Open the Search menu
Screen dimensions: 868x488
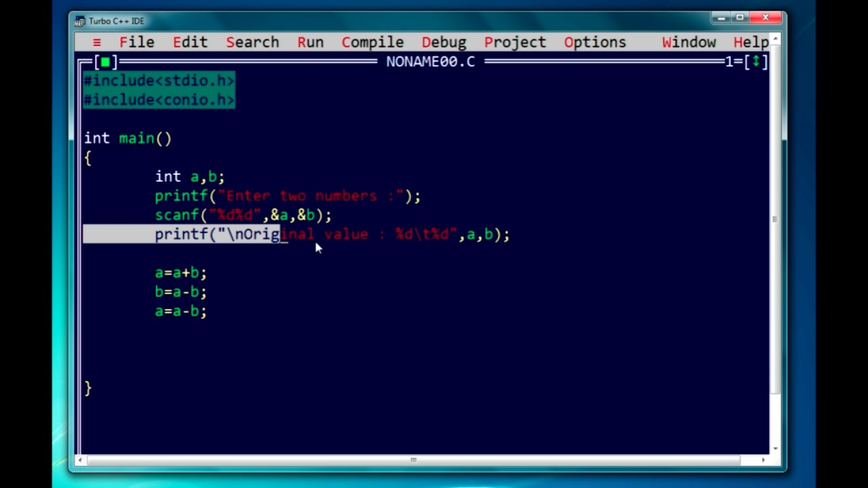[x=252, y=42]
